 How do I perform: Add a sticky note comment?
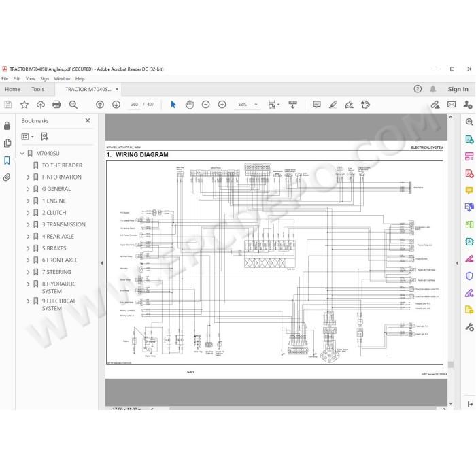coord(317,105)
